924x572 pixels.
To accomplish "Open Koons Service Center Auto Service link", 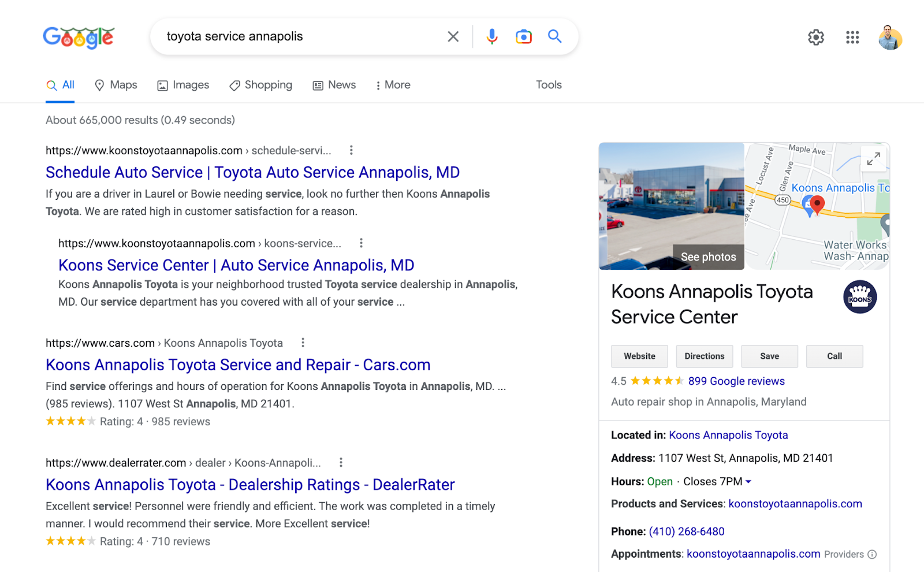I will pos(236,265).
